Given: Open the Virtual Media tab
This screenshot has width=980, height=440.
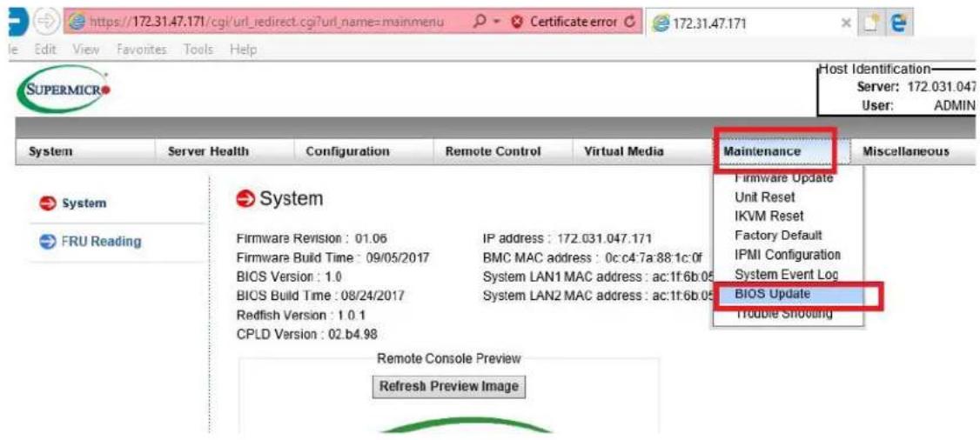Looking at the screenshot, I should pyautogui.click(x=642, y=151).
